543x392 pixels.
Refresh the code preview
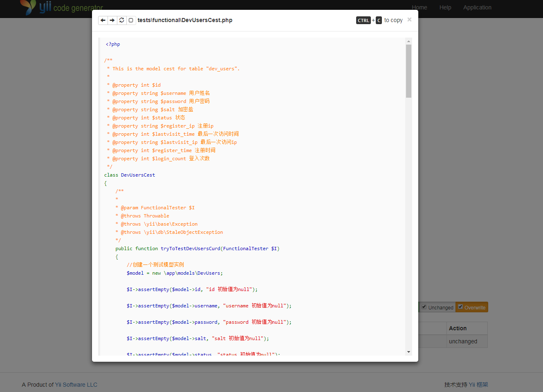(121, 20)
